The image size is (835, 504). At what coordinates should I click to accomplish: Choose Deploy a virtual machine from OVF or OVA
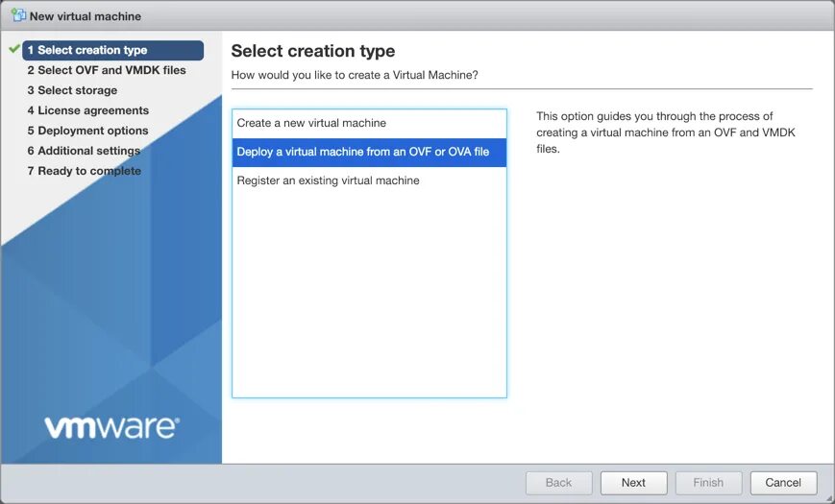coord(369,153)
